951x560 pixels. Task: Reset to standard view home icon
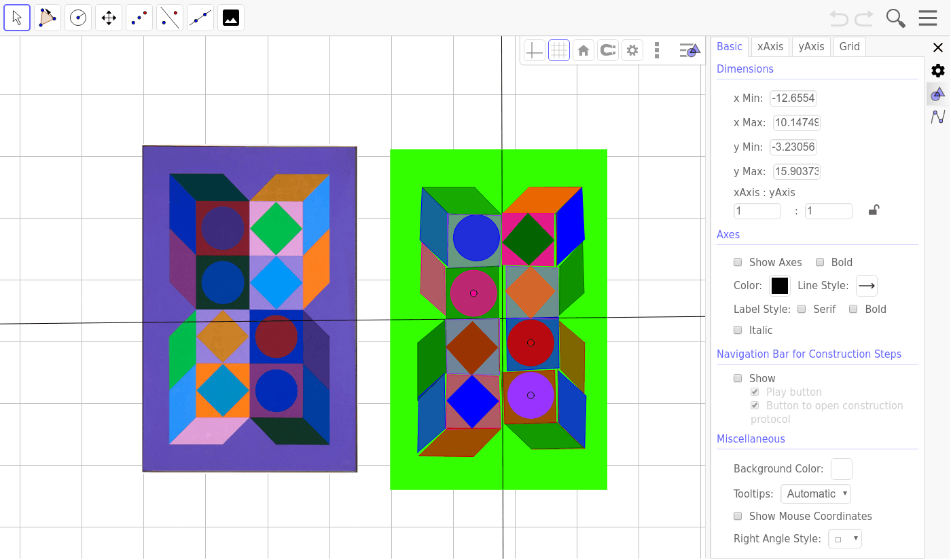click(x=584, y=50)
